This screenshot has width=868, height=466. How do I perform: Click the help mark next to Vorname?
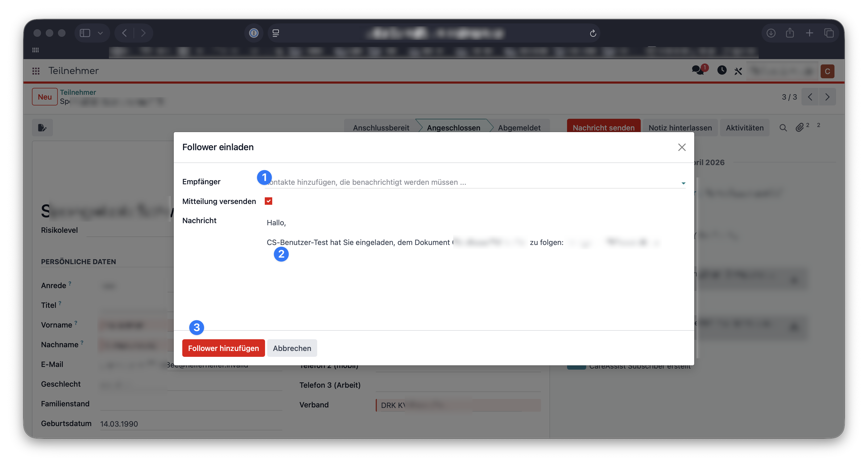point(76,323)
